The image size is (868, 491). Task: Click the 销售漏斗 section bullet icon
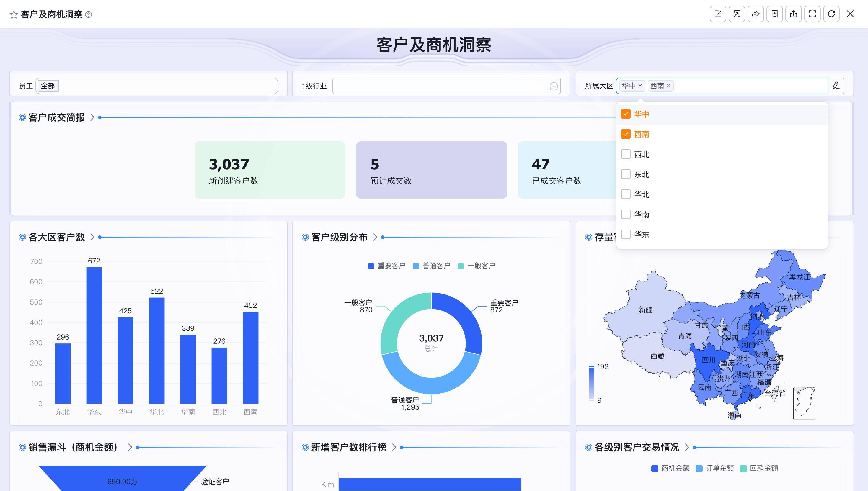tap(22, 448)
